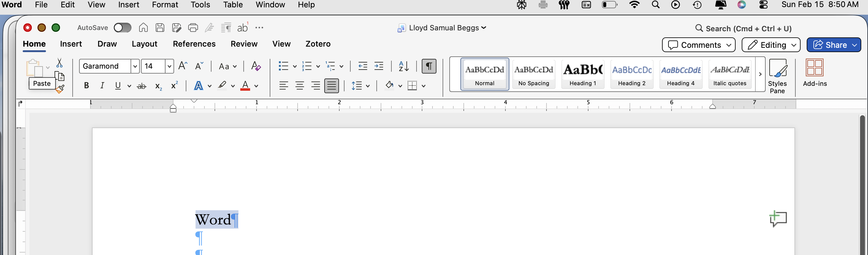Apply red font color
The image size is (868, 255).
[245, 86]
